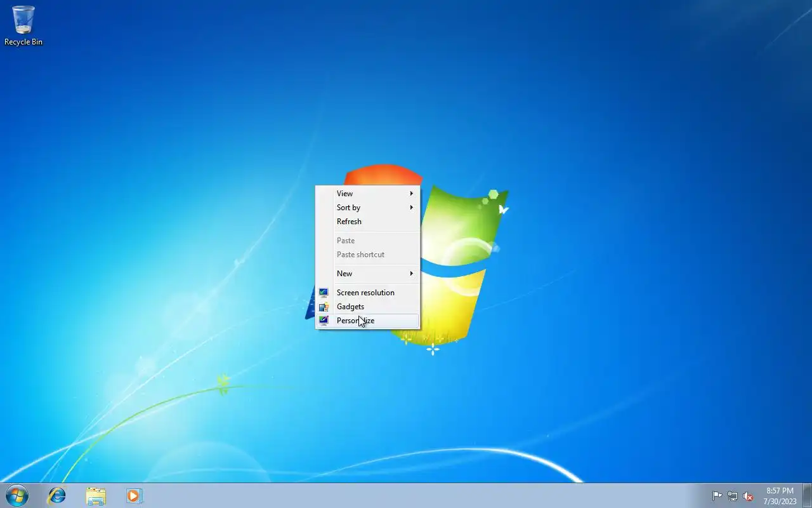Choose Personalize in the context menu
This screenshot has height=508, width=812.
(368, 321)
